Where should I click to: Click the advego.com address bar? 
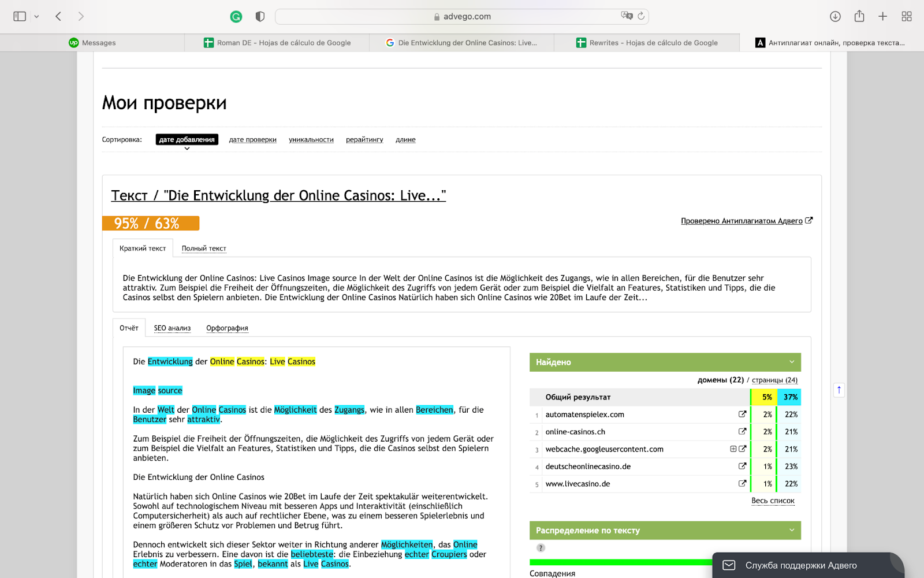(x=462, y=17)
